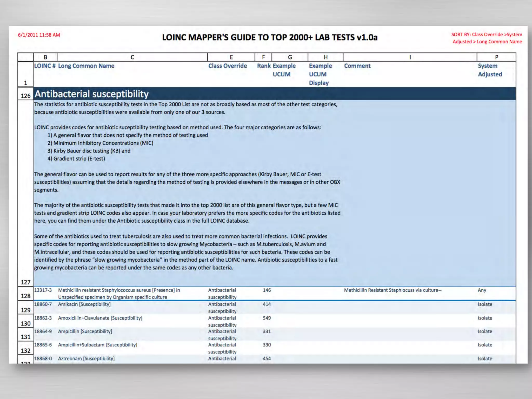Click the Rank column title

(263, 66)
